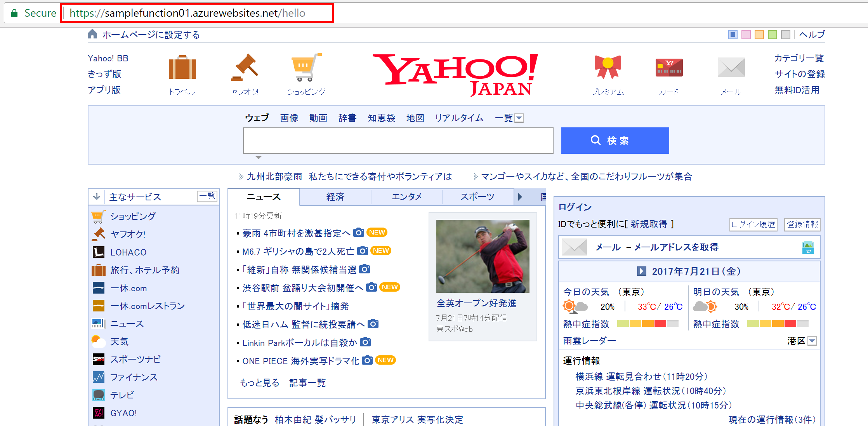The height and width of the screenshot is (426, 868).
Task: Select the blue theme color swatch
Action: pyautogui.click(x=733, y=35)
